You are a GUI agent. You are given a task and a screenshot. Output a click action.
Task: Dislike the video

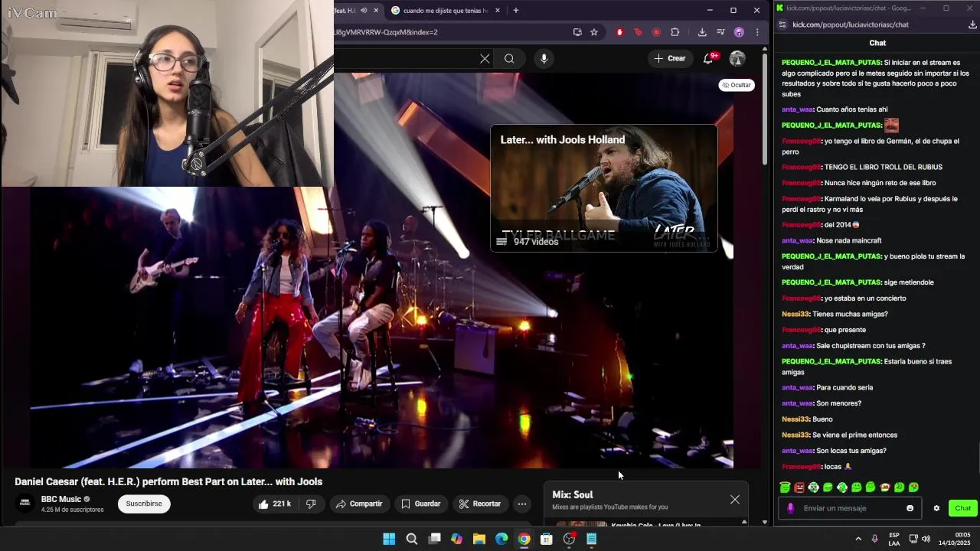[311, 504]
